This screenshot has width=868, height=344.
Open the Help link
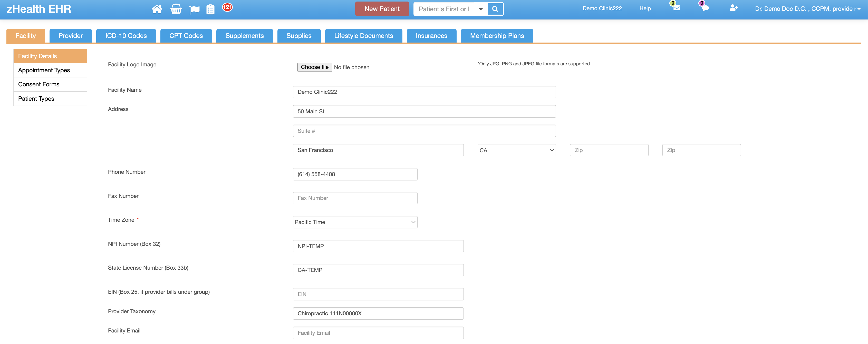645,8
